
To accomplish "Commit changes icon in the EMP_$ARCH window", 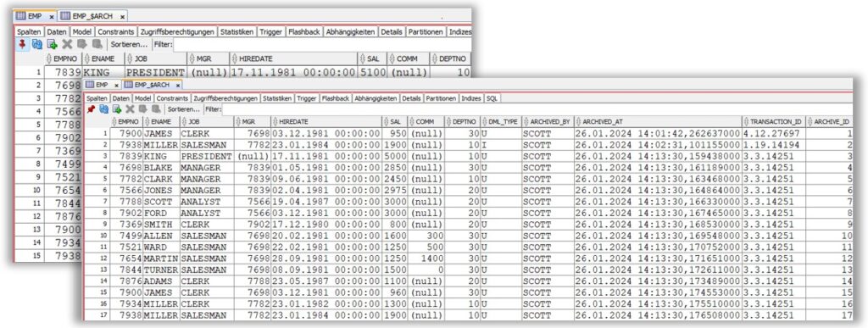I will coord(142,109).
